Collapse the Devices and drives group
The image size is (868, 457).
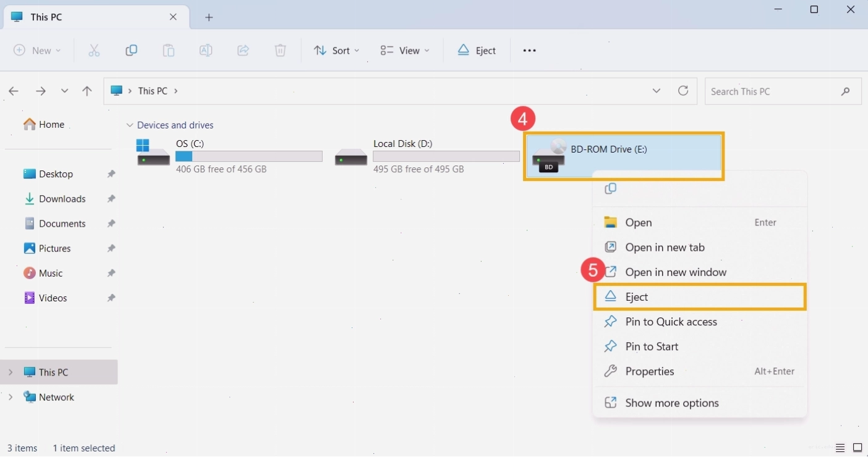(x=130, y=125)
